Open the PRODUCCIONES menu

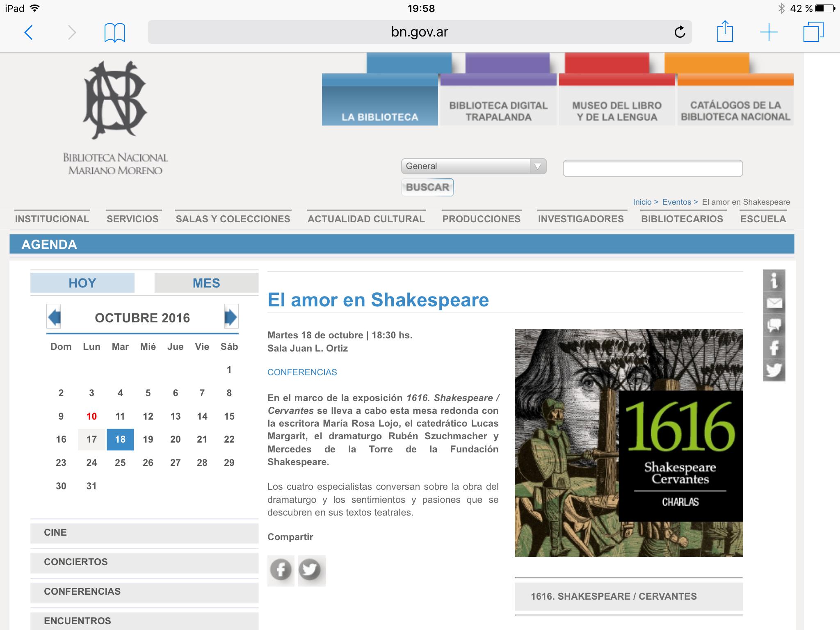click(x=482, y=219)
